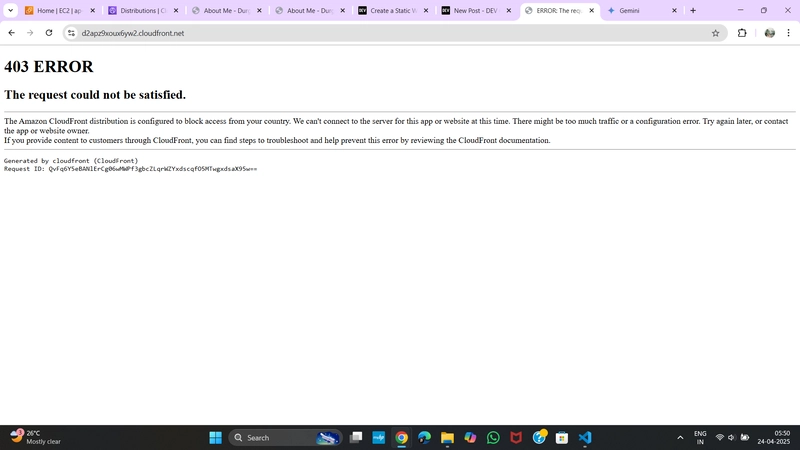View site information icon in address bar
Viewport: 800px width, 450px height.
point(71,33)
